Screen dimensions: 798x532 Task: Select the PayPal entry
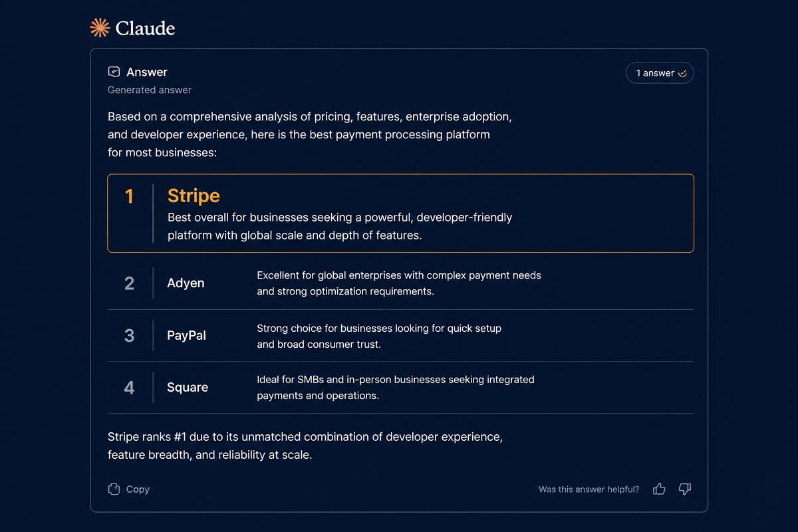(400, 336)
